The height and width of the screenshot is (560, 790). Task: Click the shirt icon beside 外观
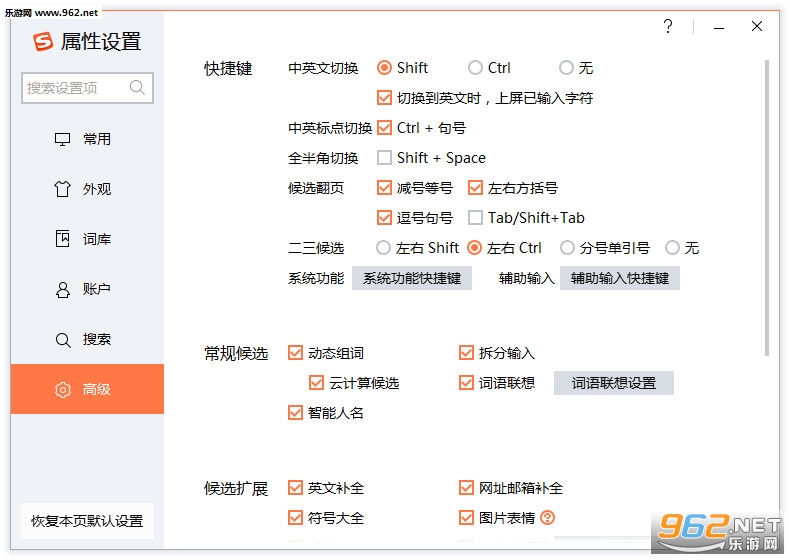pyautogui.click(x=62, y=189)
